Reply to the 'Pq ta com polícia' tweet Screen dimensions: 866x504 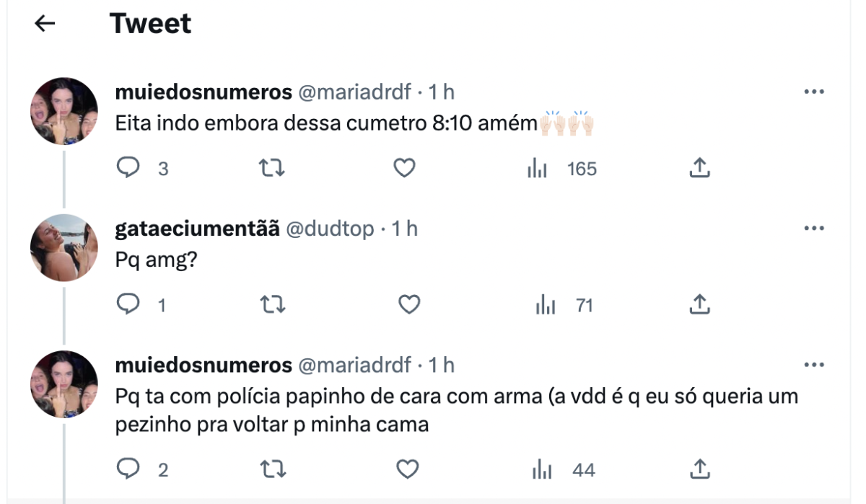[128, 470]
